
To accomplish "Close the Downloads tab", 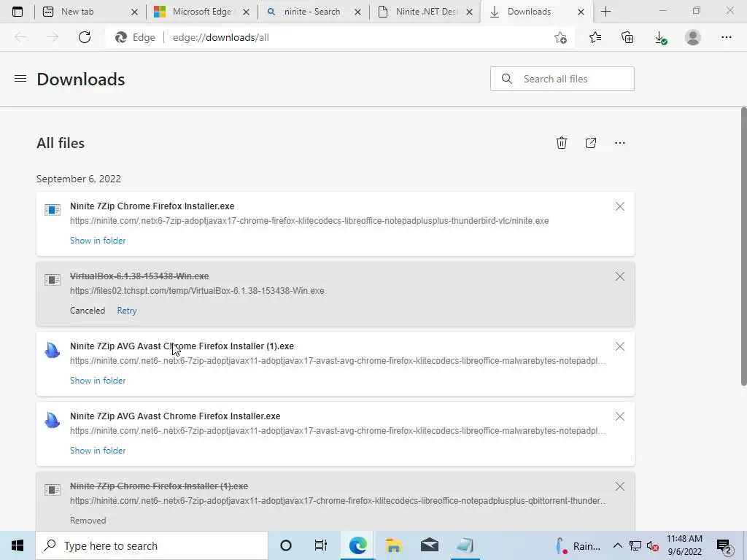I will click(x=581, y=12).
